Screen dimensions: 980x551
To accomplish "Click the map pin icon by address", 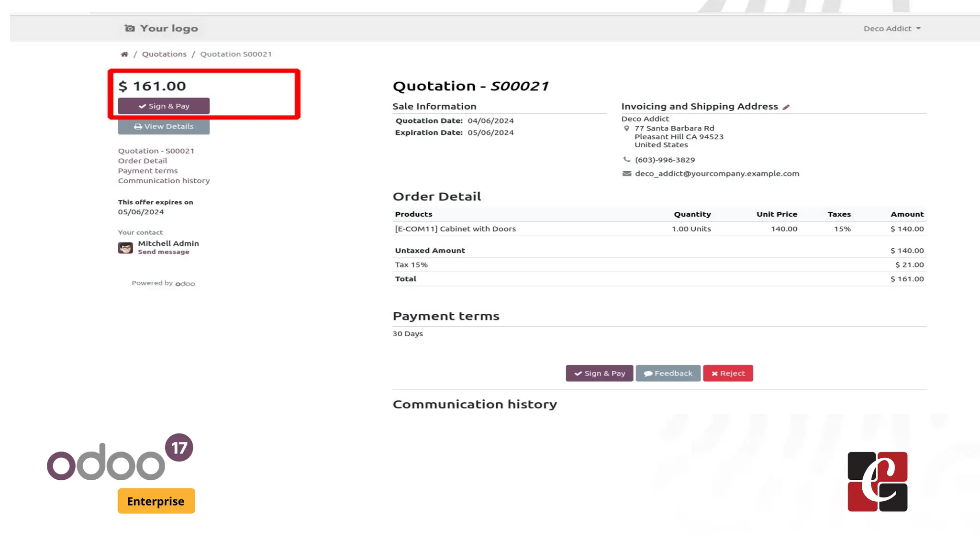I will 626,128.
